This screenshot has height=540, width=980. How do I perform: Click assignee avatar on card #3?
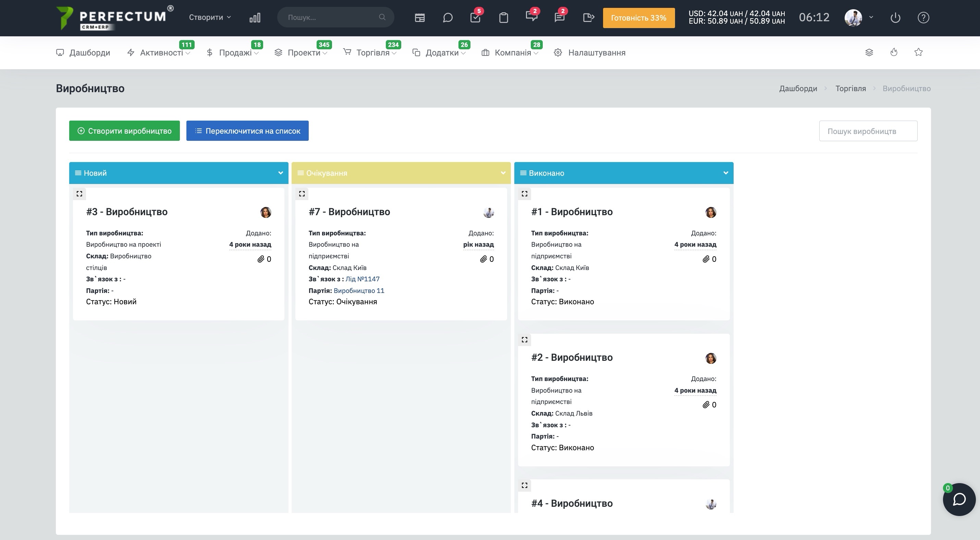266,212
